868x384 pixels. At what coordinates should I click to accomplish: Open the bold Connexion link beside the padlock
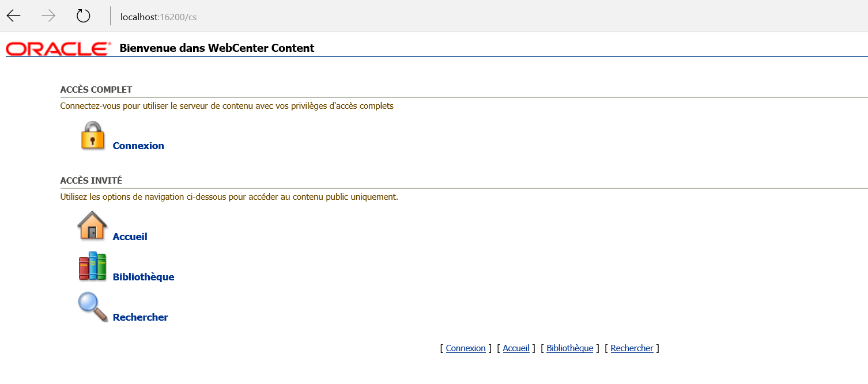coord(138,146)
